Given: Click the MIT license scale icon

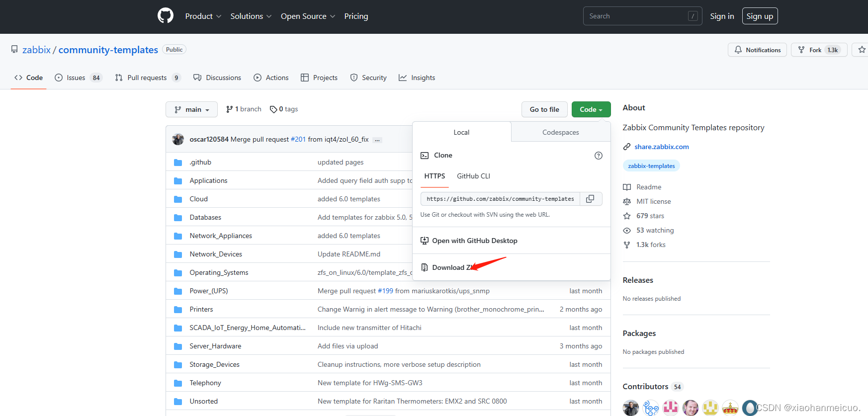Looking at the screenshot, I should (x=627, y=202).
